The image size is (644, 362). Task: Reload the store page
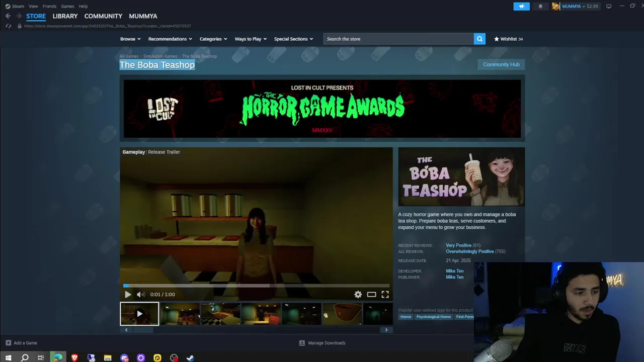[x=8, y=26]
